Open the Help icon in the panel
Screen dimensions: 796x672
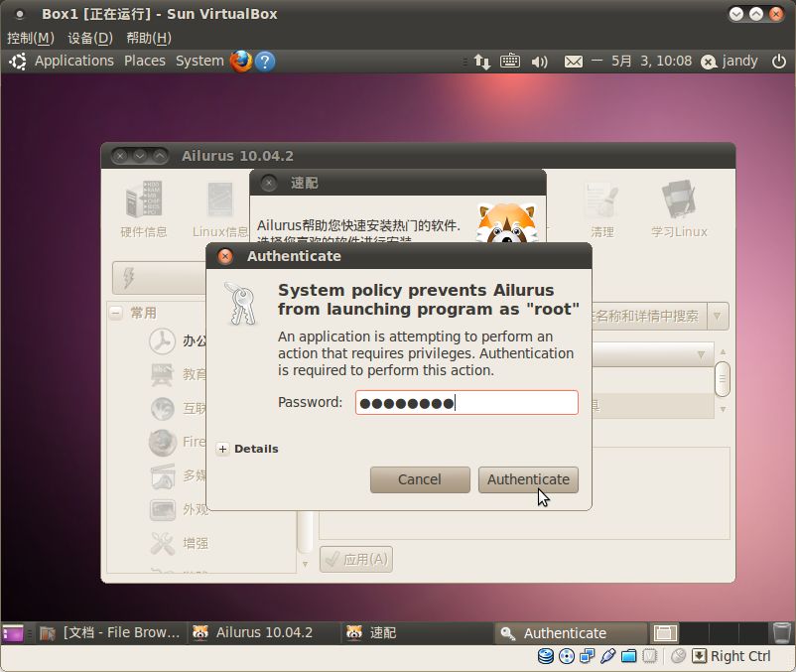[265, 62]
